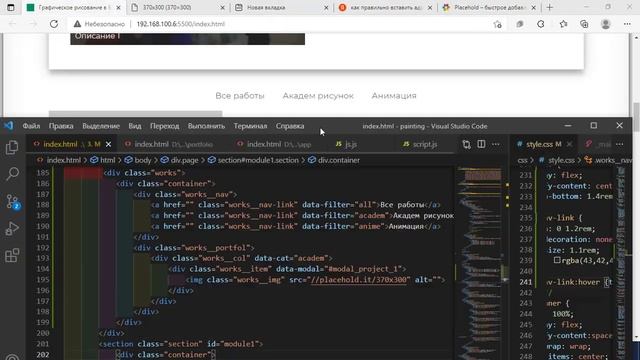
Task: Click the Анимация filter link
Action: click(x=394, y=96)
